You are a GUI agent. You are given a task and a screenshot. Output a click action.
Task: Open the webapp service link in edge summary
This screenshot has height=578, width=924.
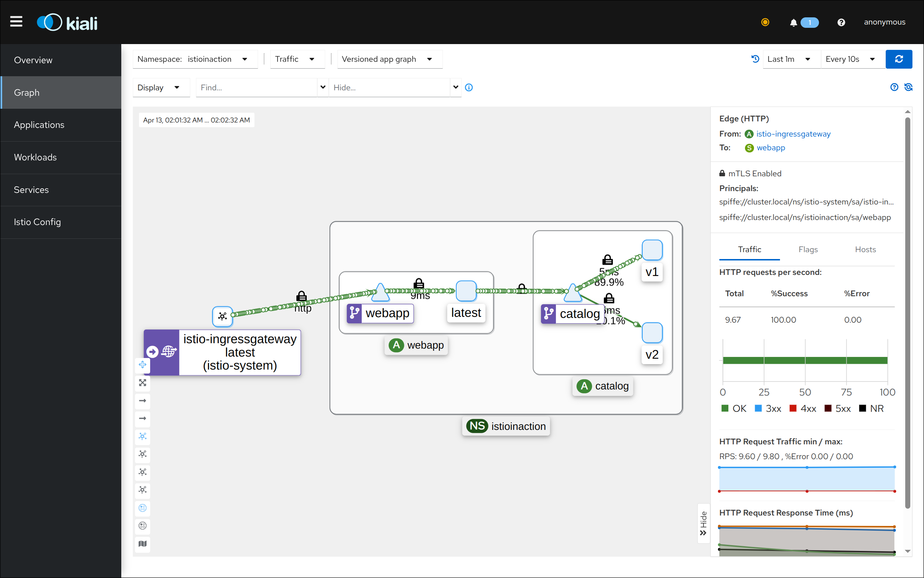tap(771, 147)
